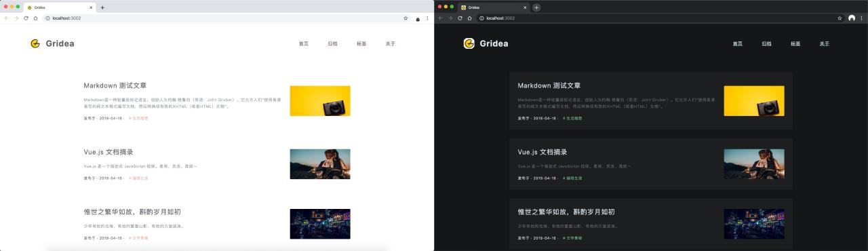The width and height of the screenshot is (868, 251).
Task: Open the 惟世之繁华如故 post in dark window
Action: click(566, 212)
